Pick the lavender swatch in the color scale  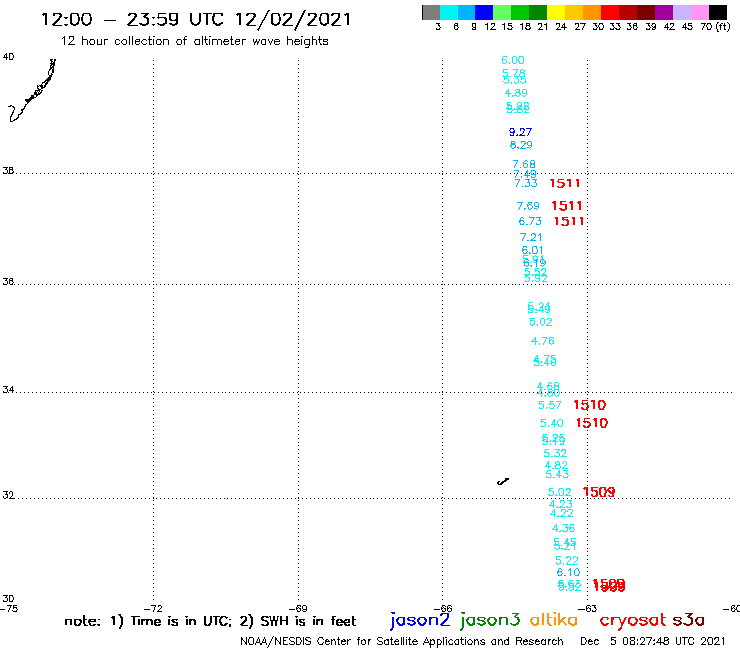(x=681, y=12)
